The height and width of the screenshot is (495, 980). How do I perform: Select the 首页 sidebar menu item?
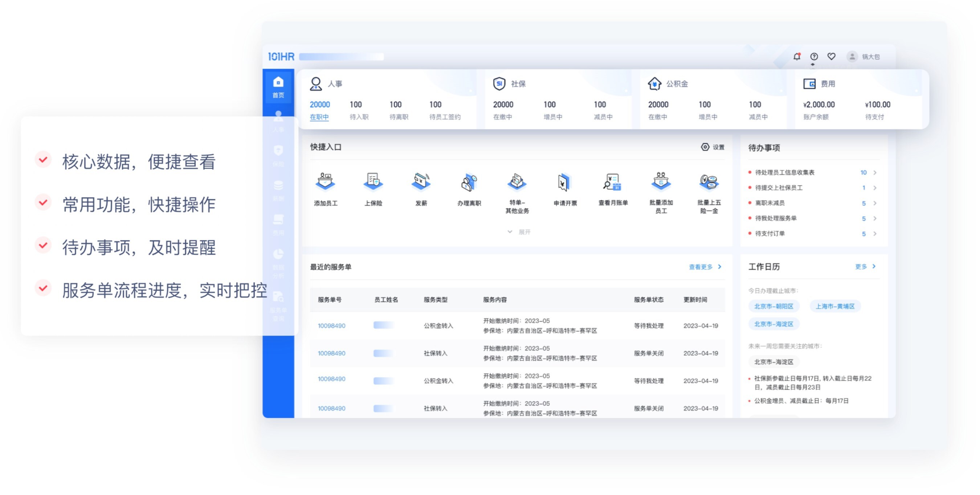pos(278,87)
